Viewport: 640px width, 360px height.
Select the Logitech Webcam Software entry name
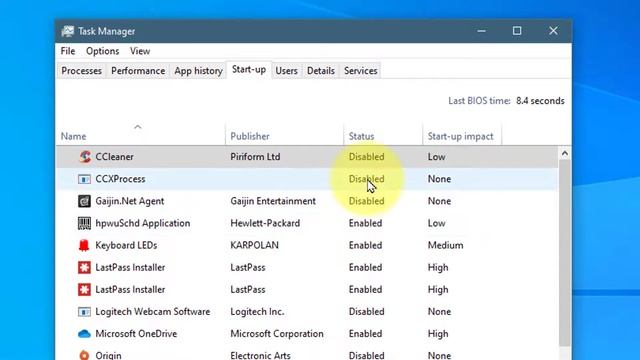(x=153, y=312)
